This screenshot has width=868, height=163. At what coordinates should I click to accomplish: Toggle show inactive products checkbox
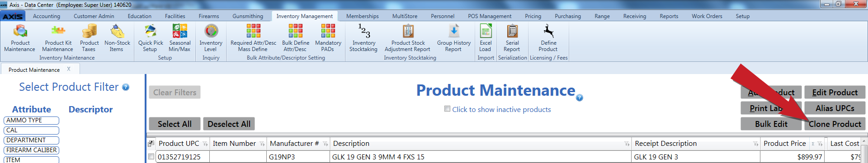[447, 109]
